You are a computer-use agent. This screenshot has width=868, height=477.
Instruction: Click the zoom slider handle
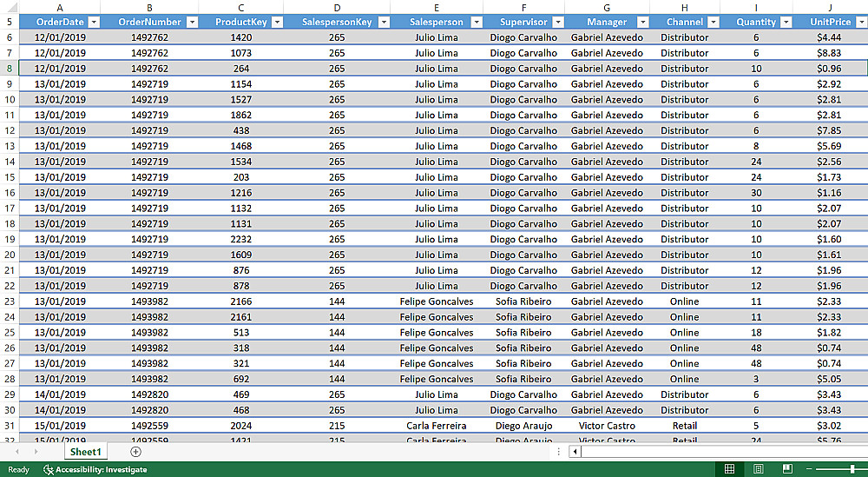coord(852,469)
